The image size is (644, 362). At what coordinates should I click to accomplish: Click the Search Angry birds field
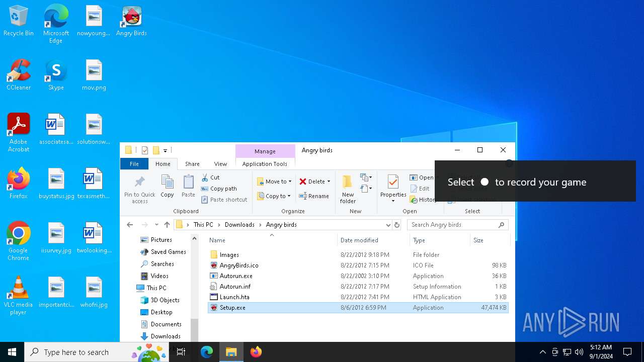coord(457,225)
